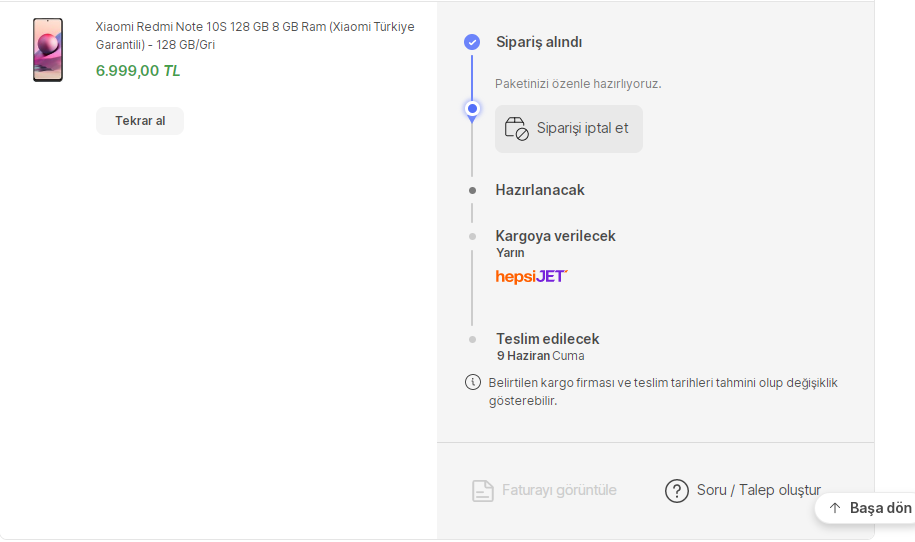Open the Xiaomi Redmi Note 10S product title

(x=255, y=36)
